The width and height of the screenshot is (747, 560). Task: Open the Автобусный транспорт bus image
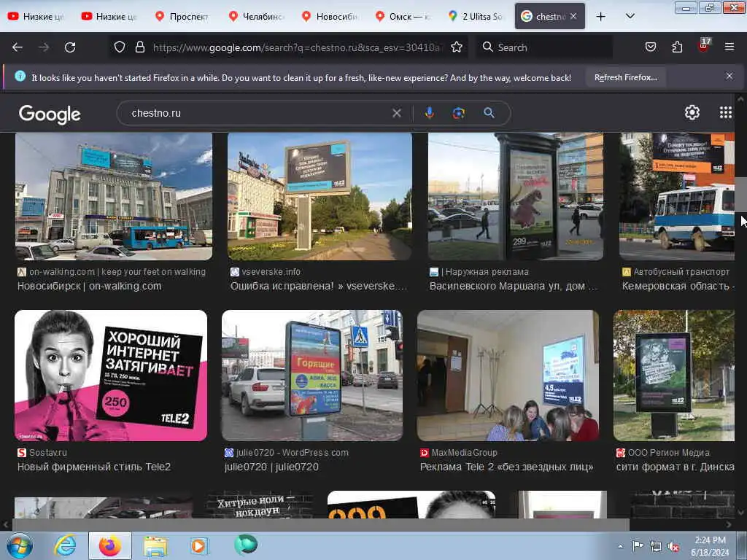coord(677,196)
